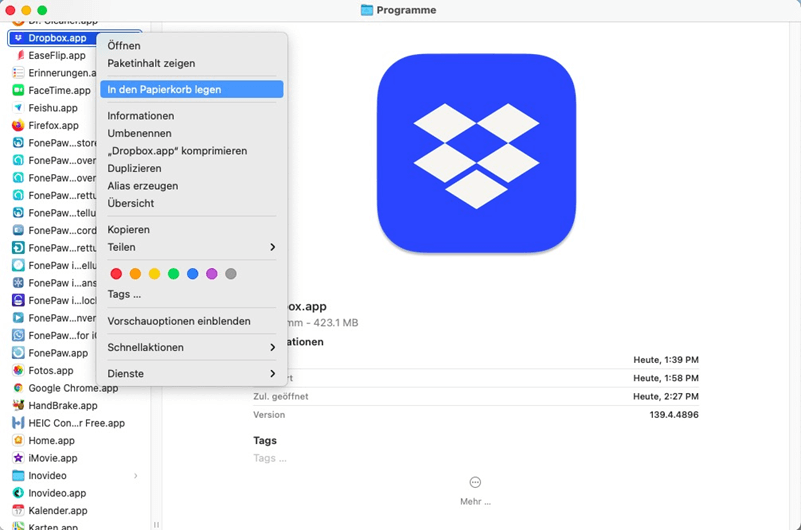Click the green zoom window button
The height and width of the screenshot is (530, 801).
pos(42,10)
